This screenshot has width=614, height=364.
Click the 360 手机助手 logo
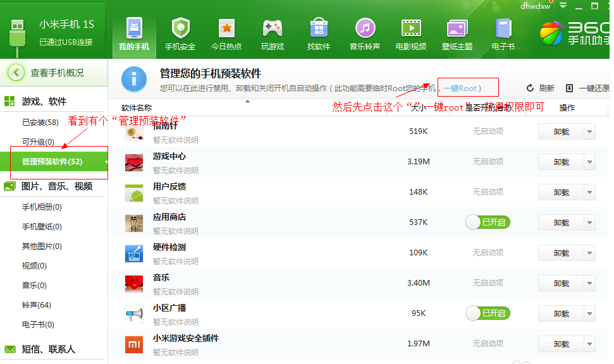574,33
